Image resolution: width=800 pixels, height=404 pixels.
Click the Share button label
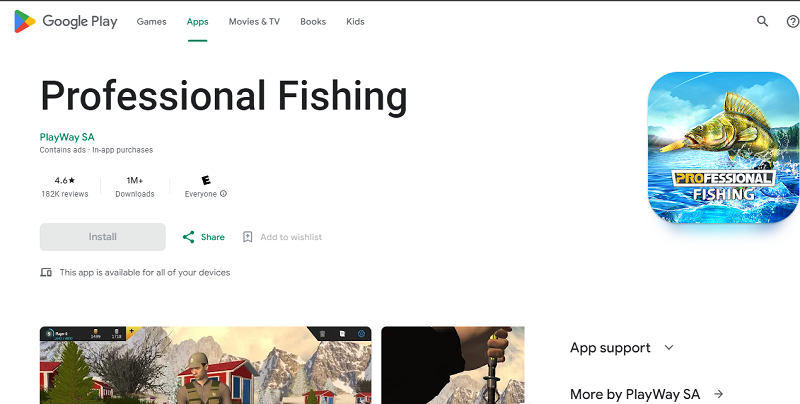tap(213, 237)
